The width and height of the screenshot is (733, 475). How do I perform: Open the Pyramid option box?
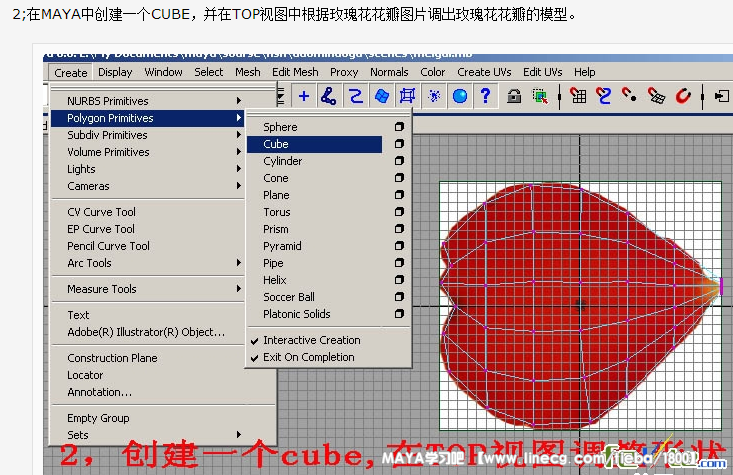tap(399, 245)
